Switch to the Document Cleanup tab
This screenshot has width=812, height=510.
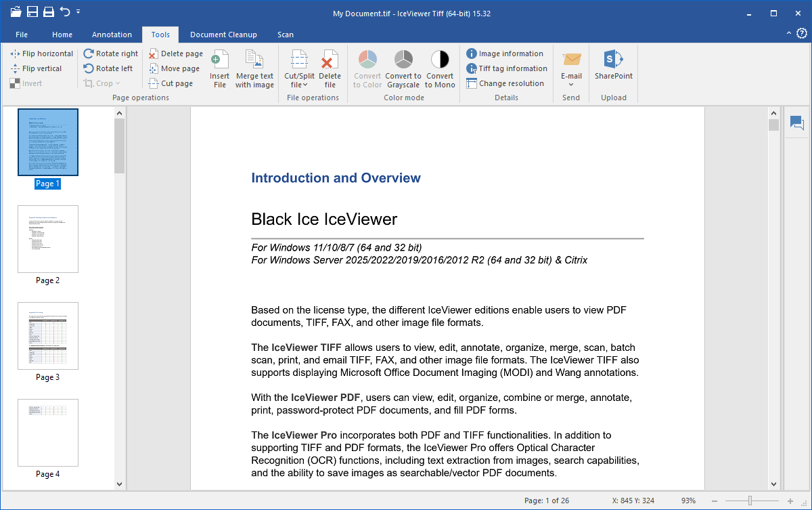coord(223,35)
